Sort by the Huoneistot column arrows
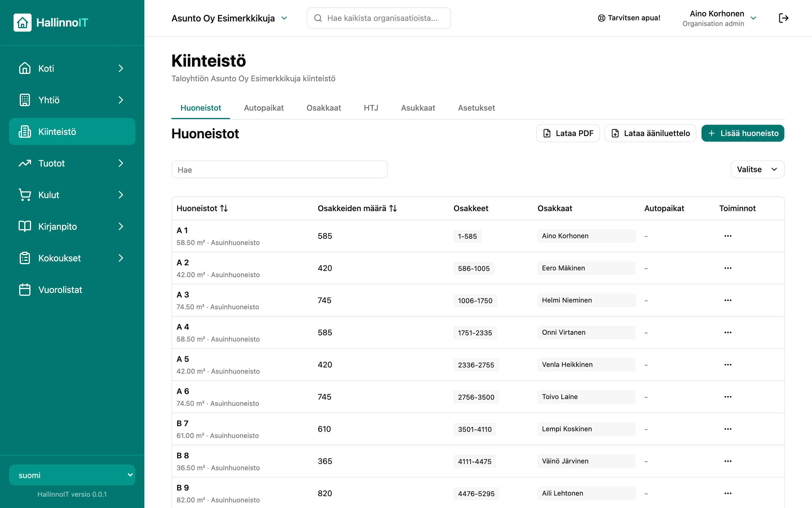812x508 pixels. [224, 208]
